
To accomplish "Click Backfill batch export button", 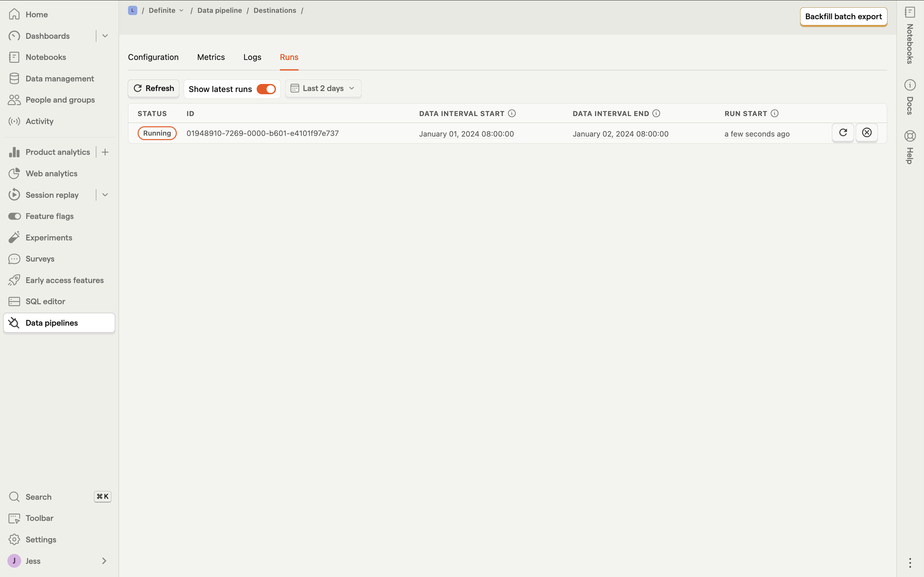I will click(843, 17).
